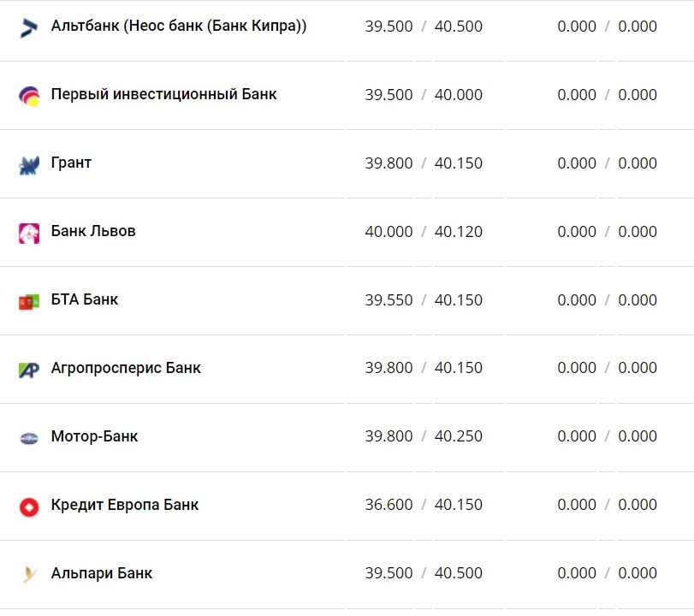Click the 36.600 rate for Кредит Европа
The image size is (694, 616).
389,506
